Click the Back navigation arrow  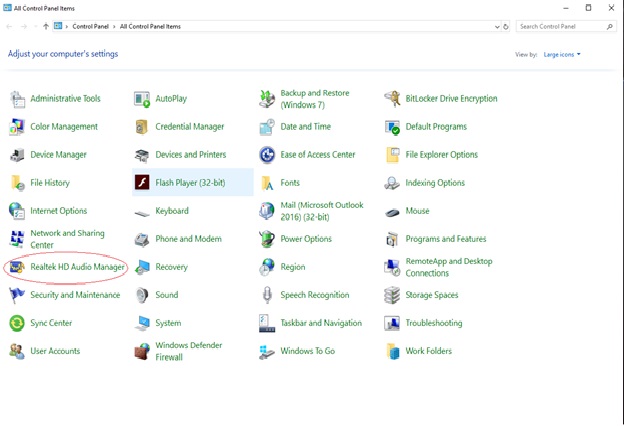pyautogui.click(x=9, y=26)
